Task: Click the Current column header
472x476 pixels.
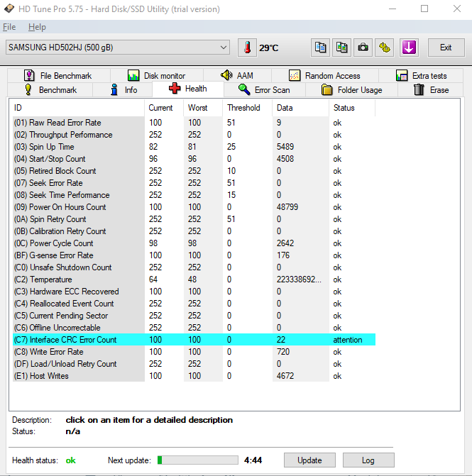Action: coord(164,108)
